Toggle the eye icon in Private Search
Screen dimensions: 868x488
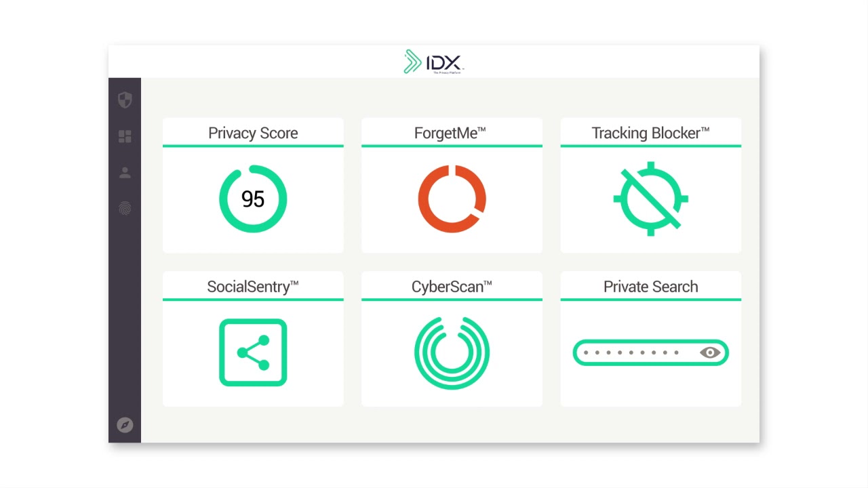point(710,352)
